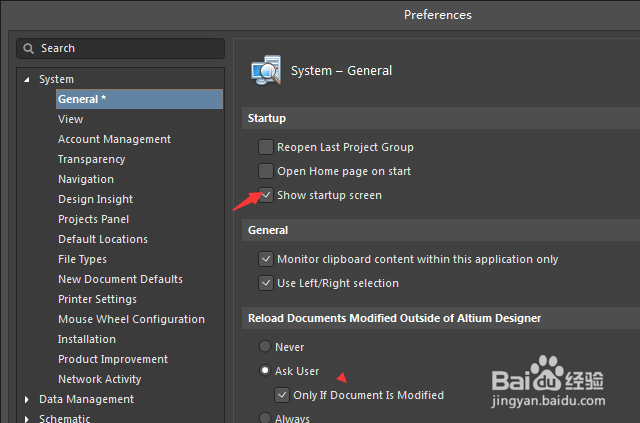Open the File Types page
Viewport: 640px width, 423px height.
pos(82,259)
